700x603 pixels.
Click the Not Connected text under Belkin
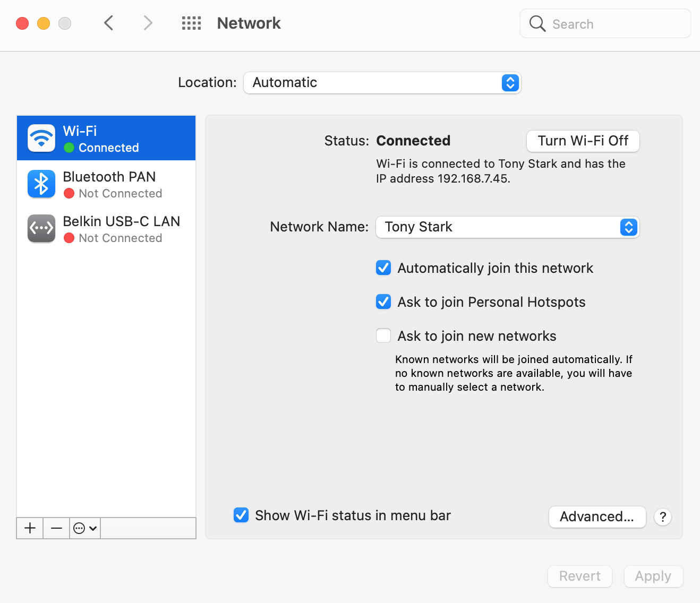[x=121, y=238]
